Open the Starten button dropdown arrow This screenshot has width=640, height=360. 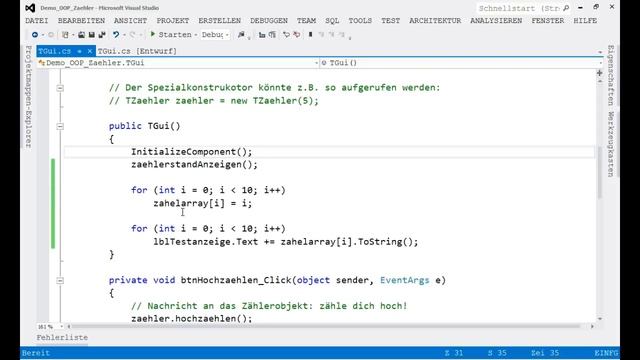[196, 35]
